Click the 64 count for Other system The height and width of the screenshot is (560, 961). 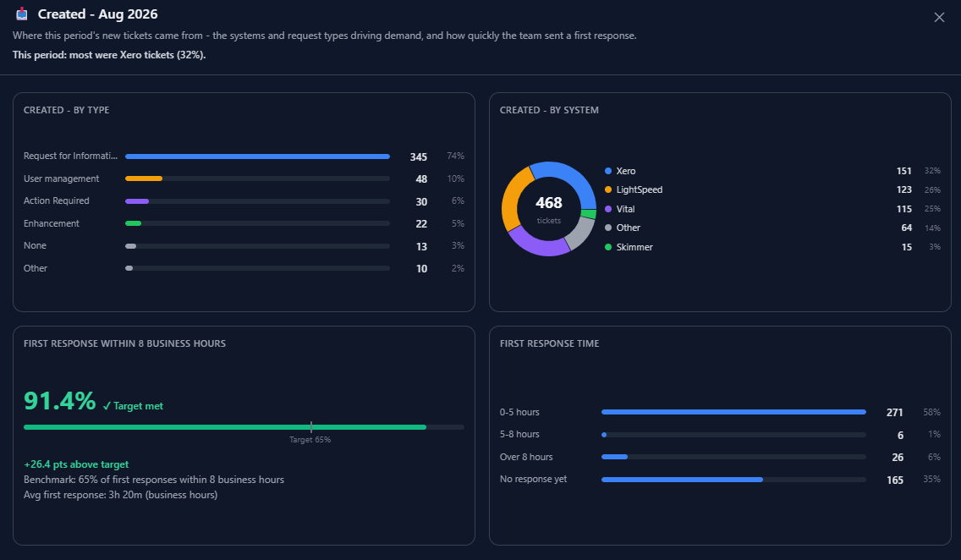click(x=907, y=228)
